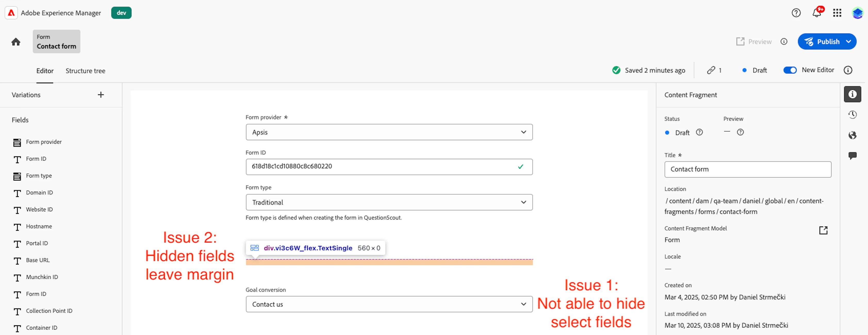This screenshot has width=868, height=335.
Task: Open the help question mark icon
Action: click(x=796, y=13)
